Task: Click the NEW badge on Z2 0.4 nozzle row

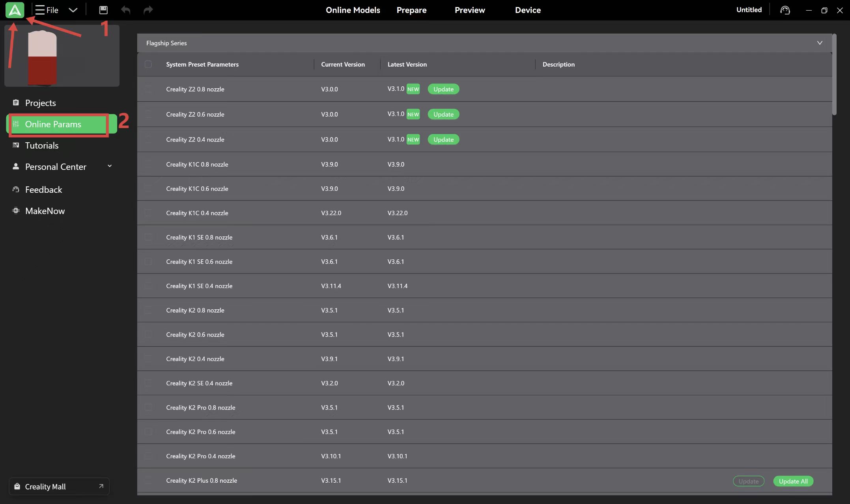Action: (x=413, y=139)
